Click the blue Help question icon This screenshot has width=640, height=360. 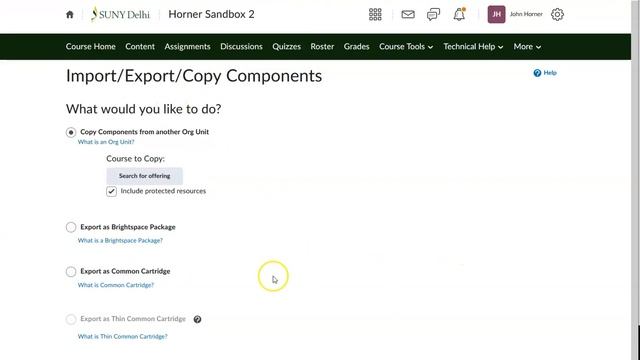coord(537,73)
